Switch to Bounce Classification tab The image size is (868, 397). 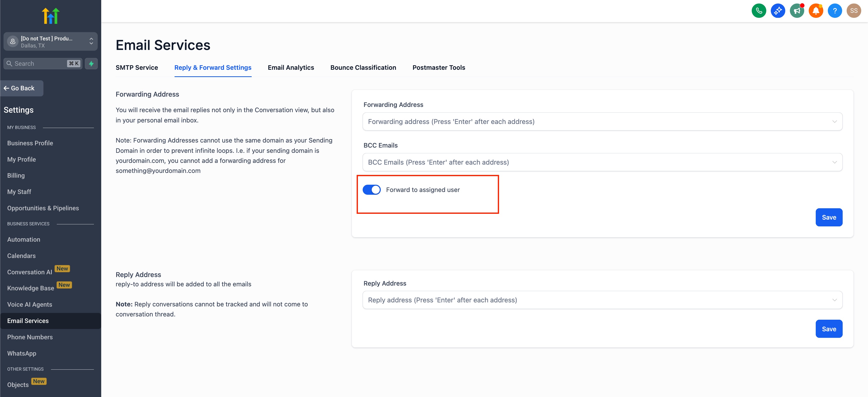363,68
